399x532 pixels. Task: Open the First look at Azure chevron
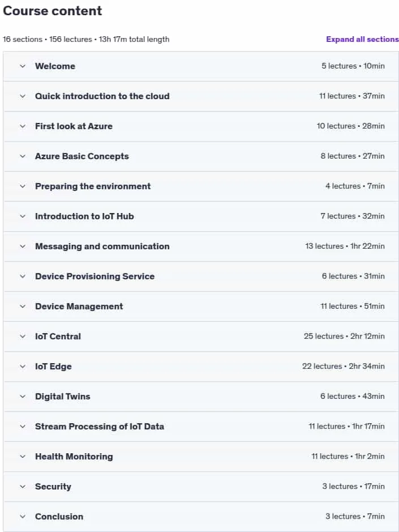coord(23,126)
